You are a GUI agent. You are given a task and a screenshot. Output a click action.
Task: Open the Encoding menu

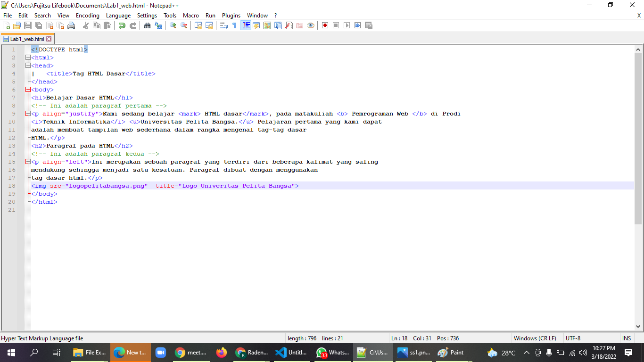88,16
